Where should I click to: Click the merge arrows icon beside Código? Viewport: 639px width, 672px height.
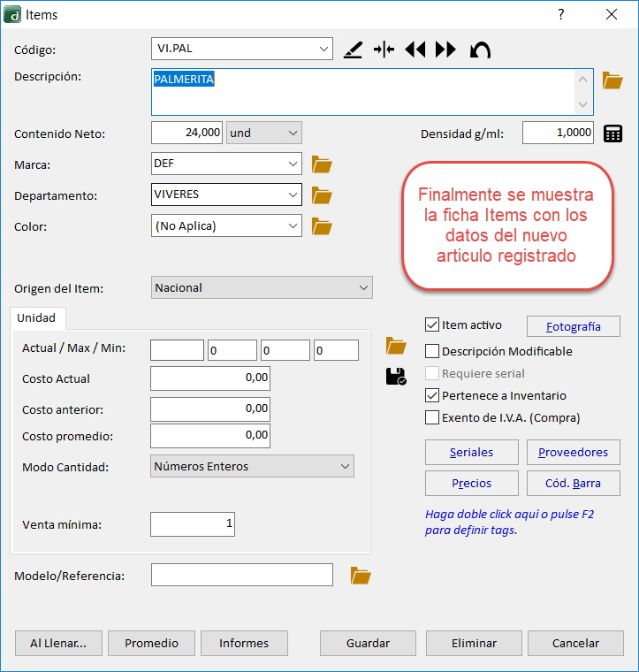coord(384,50)
